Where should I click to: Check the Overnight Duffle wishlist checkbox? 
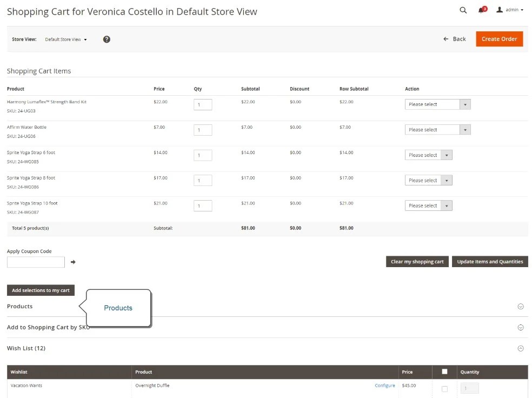pos(444,389)
